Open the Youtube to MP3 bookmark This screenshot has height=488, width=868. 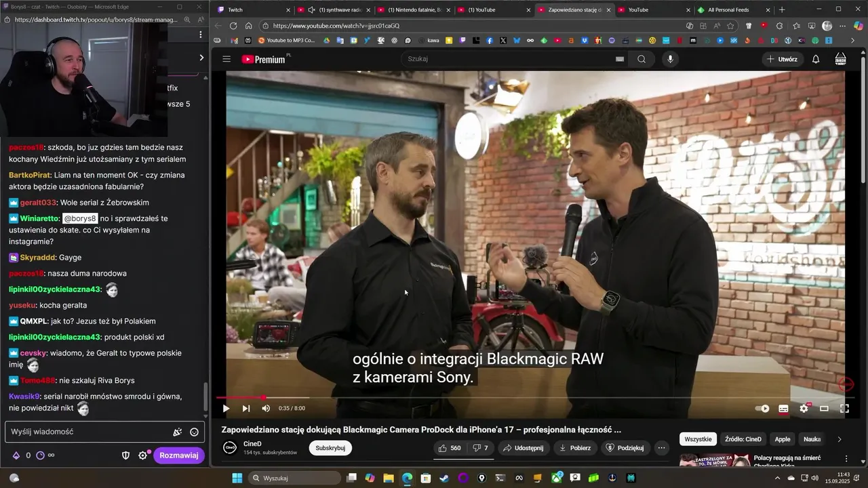tap(287, 41)
